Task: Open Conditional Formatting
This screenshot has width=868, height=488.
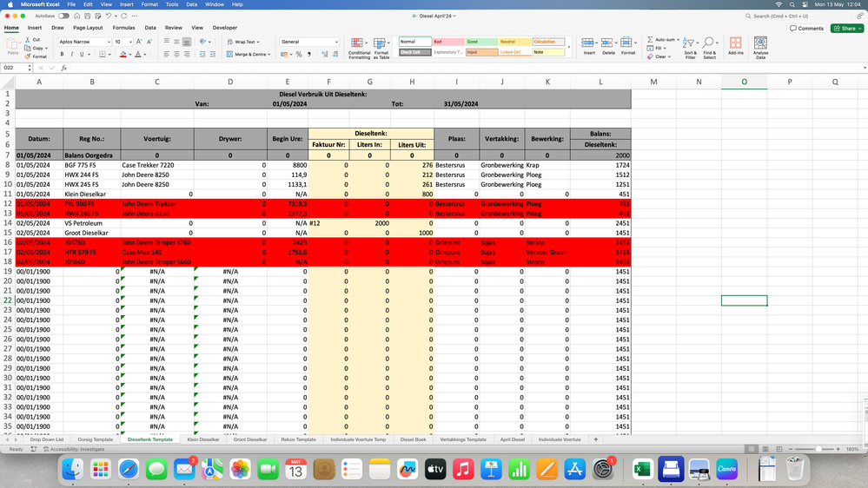Action: point(359,49)
